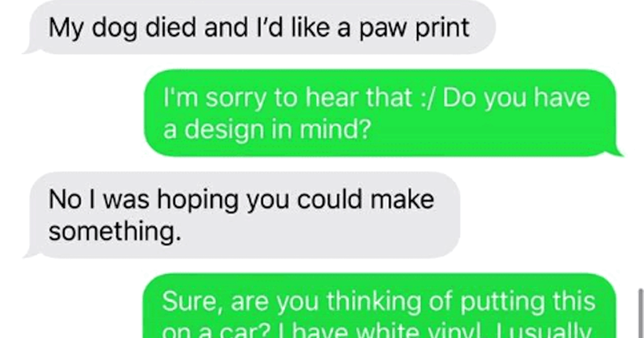Tap the "No I was hoping" gray message
This screenshot has width=644, height=338.
pos(242,215)
